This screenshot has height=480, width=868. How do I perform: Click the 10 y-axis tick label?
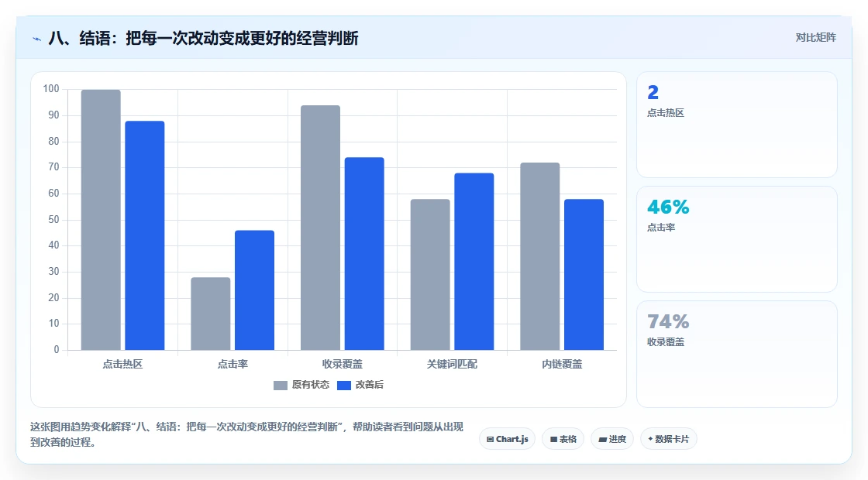(53, 324)
